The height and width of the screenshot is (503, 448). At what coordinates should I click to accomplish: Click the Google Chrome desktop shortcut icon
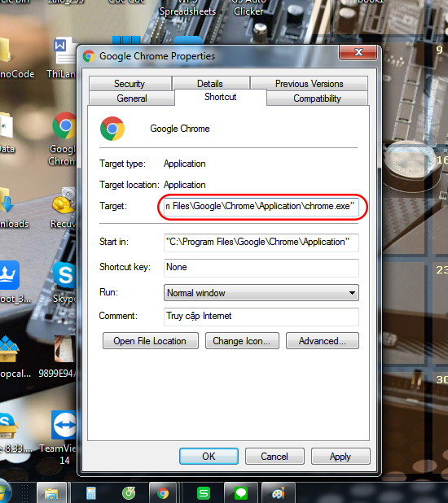64,138
